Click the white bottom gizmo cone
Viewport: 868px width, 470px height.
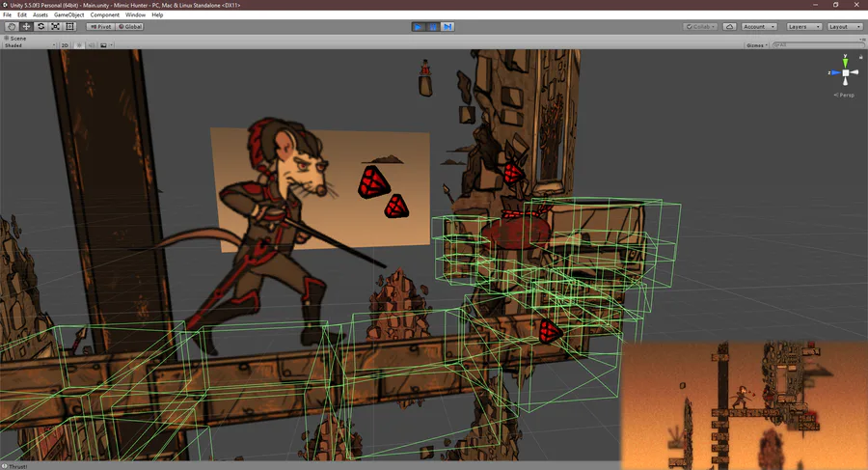[845, 82]
